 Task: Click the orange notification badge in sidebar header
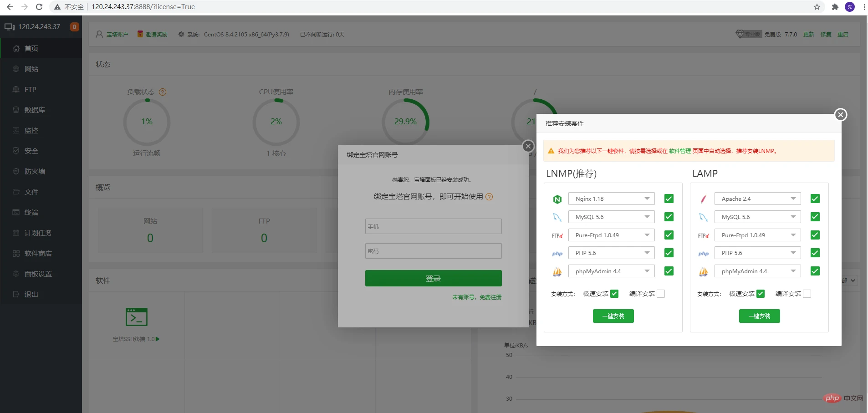(x=75, y=27)
